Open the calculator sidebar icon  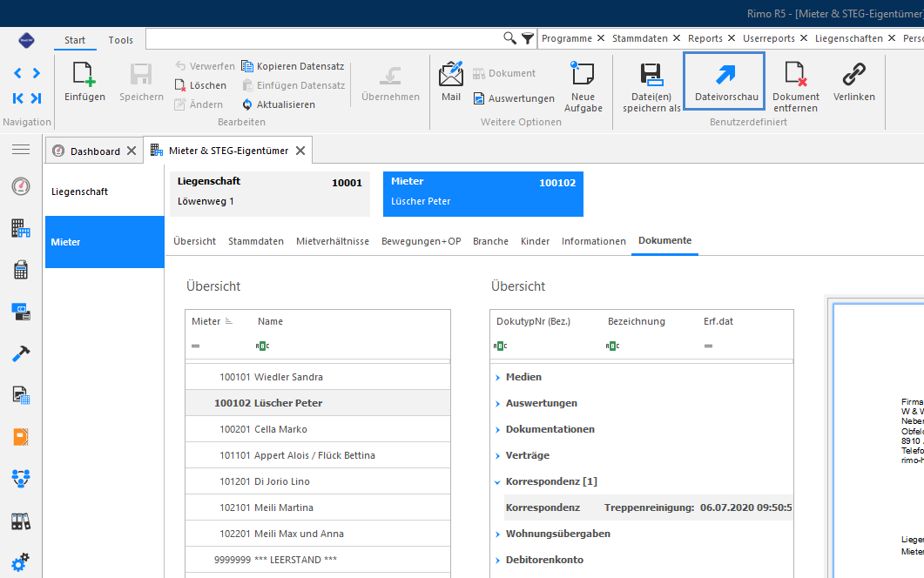[21, 270]
